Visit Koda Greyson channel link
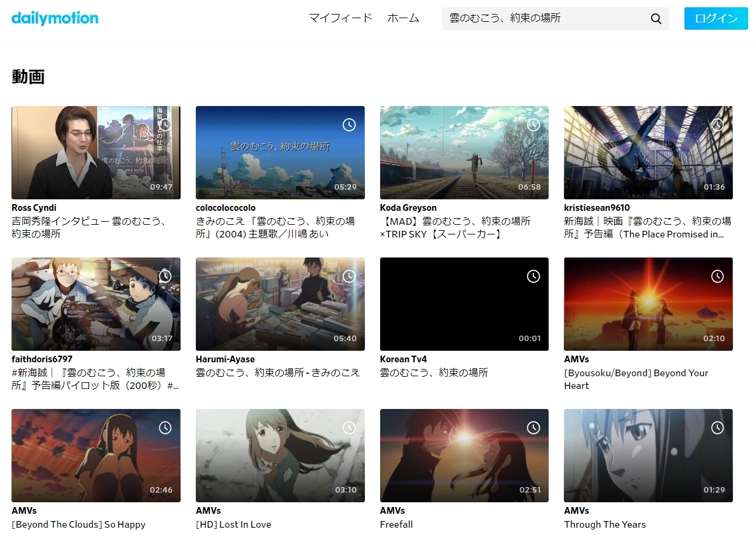This screenshot has height=538, width=756. coord(408,208)
